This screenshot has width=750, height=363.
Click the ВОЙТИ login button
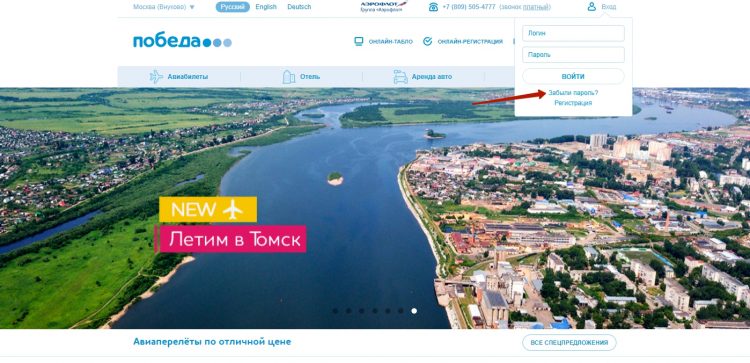[x=573, y=77]
